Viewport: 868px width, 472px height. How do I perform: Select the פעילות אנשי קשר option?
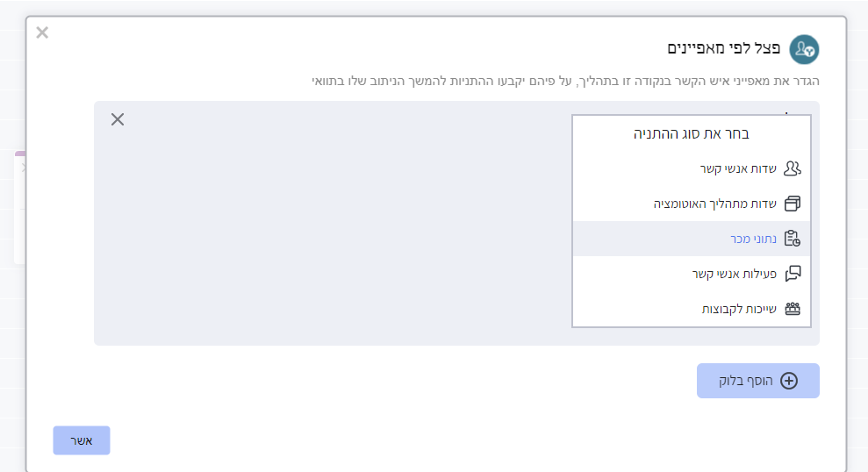(x=692, y=274)
